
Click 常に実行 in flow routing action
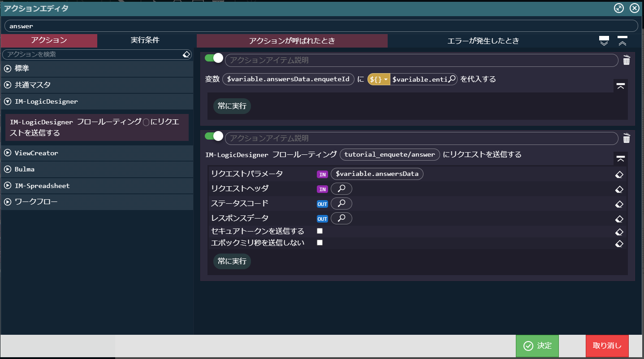[232, 261]
